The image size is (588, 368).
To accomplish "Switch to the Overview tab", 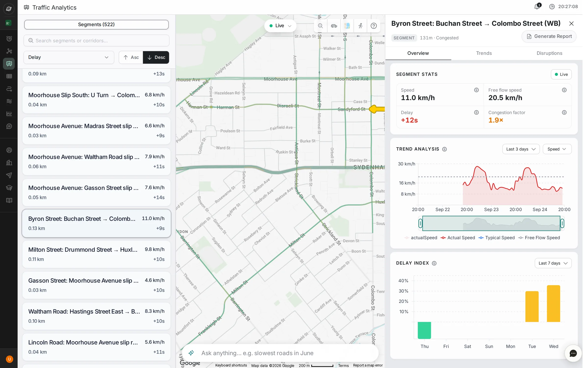I will point(418,53).
